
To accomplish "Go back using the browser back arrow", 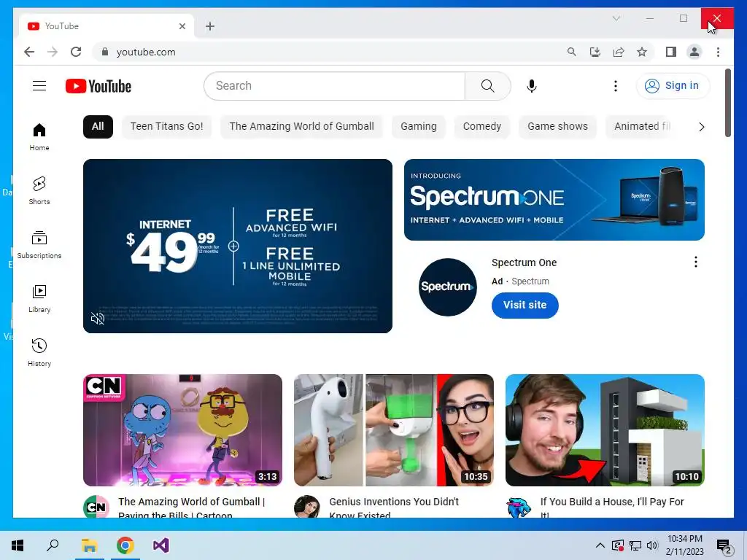I will [29, 52].
